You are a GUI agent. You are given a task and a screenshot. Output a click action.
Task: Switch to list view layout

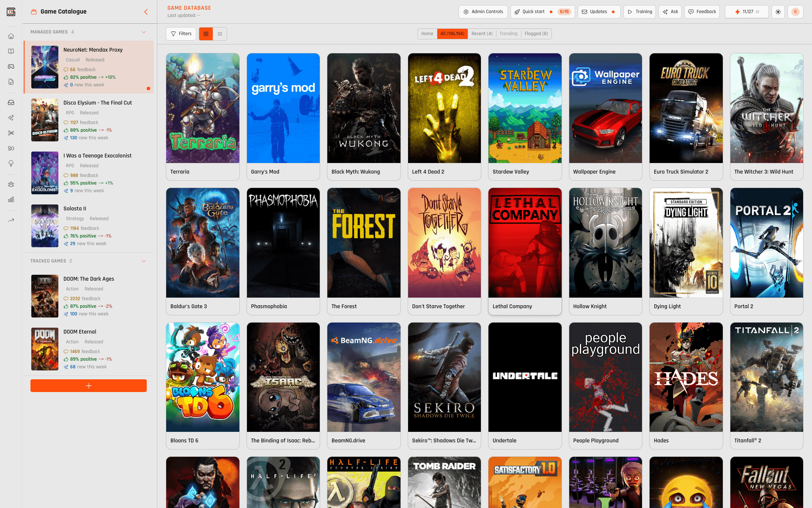220,34
